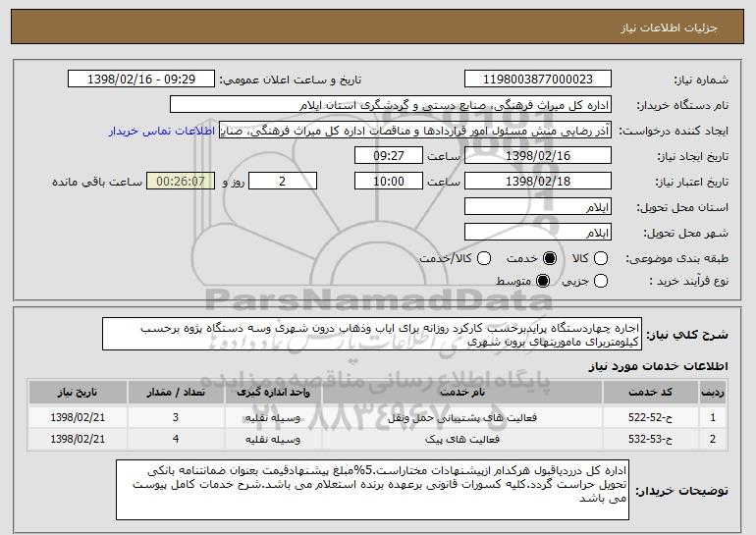756x535 pixels.
Task: Select the خدمت radio button
Action: (x=550, y=258)
